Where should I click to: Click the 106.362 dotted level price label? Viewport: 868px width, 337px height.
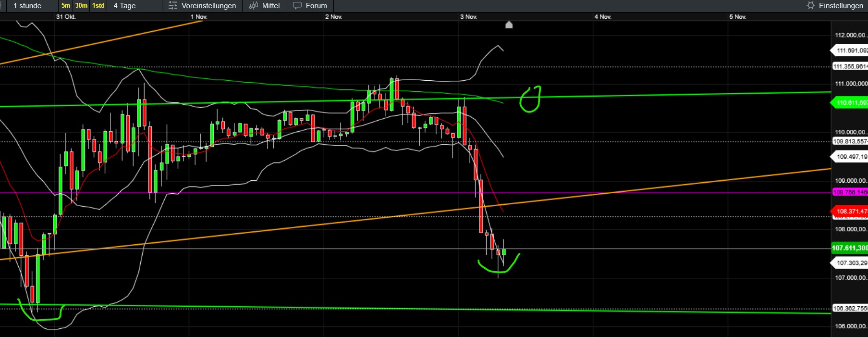[850, 308]
